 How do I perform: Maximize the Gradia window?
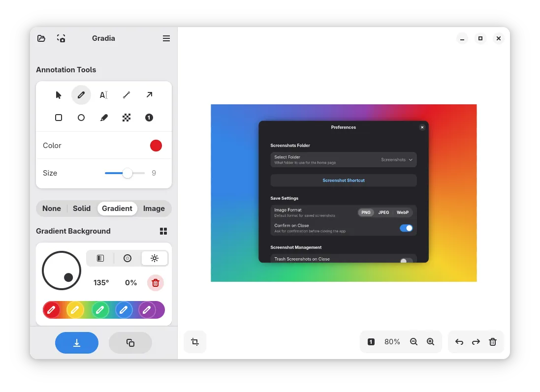coord(480,38)
